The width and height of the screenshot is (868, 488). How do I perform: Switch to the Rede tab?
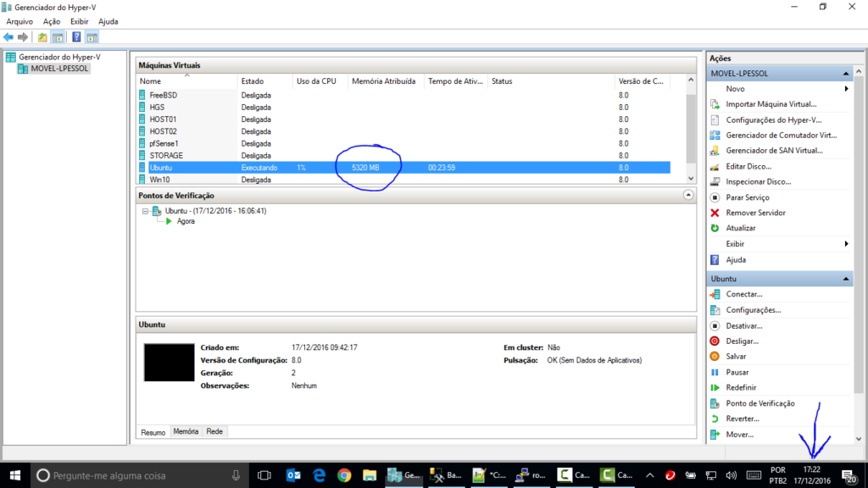pyautogui.click(x=214, y=431)
